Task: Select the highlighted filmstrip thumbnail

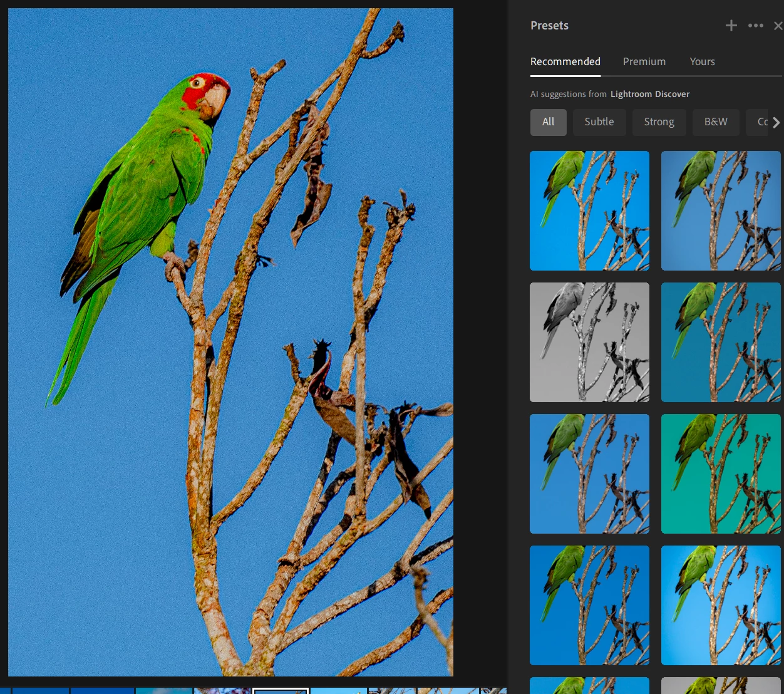Action: pyautogui.click(x=281, y=691)
